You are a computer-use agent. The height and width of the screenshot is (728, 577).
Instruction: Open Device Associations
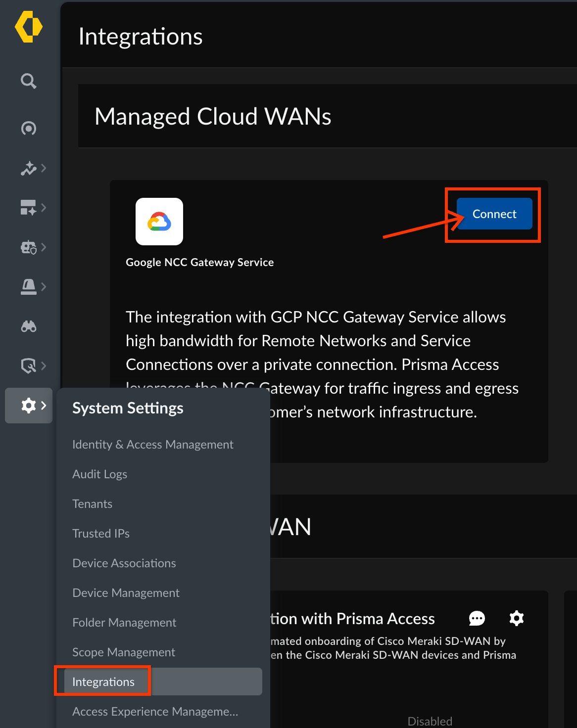click(x=124, y=563)
